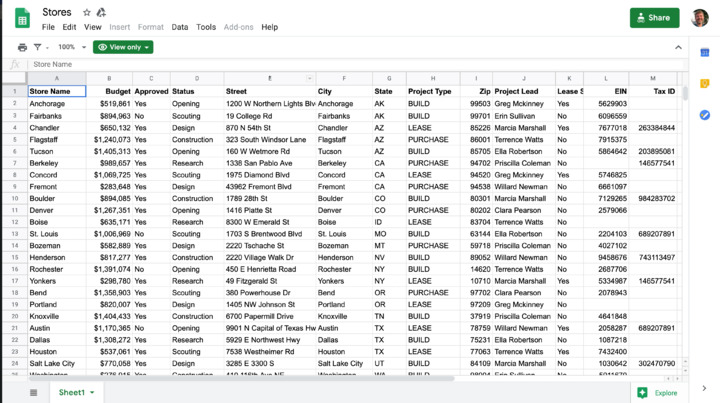720x403 pixels.
Task: Click the print icon in toolbar
Action: [x=22, y=47]
